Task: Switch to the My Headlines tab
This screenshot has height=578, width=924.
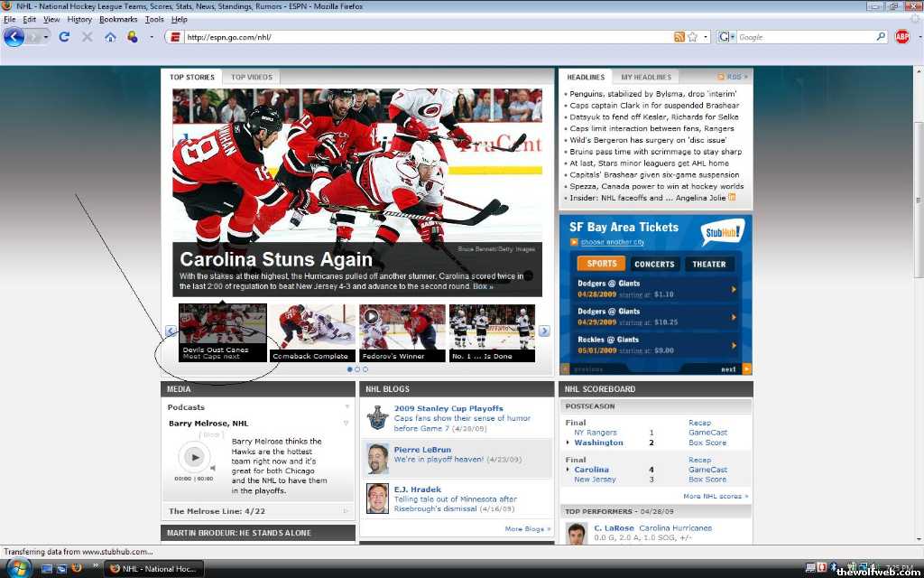Action: [x=645, y=77]
